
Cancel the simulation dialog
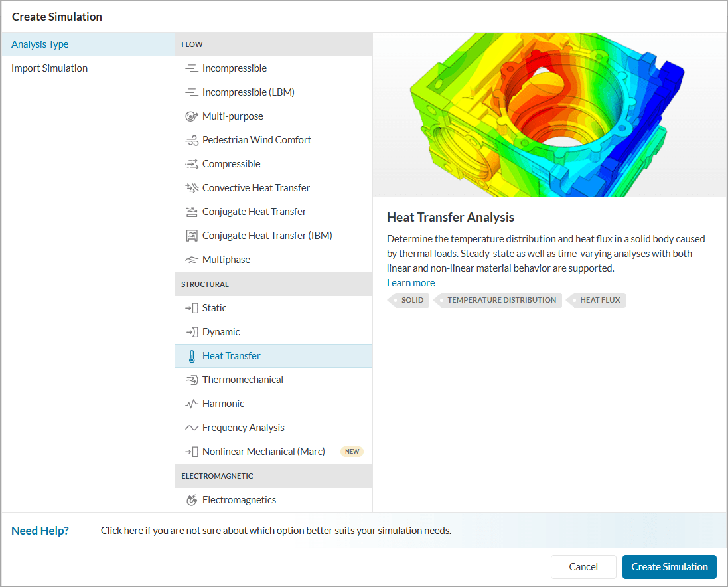583,567
